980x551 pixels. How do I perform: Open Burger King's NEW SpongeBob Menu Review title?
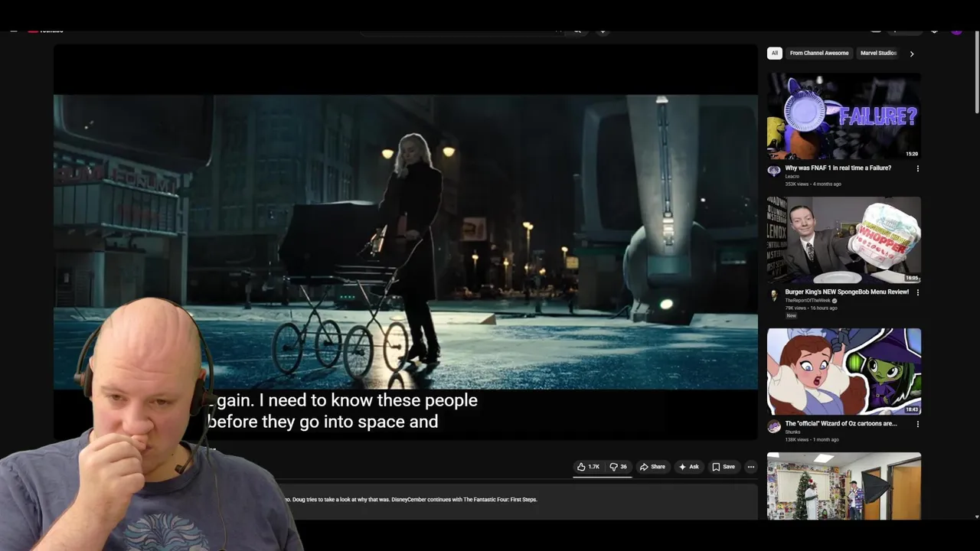[847, 292]
